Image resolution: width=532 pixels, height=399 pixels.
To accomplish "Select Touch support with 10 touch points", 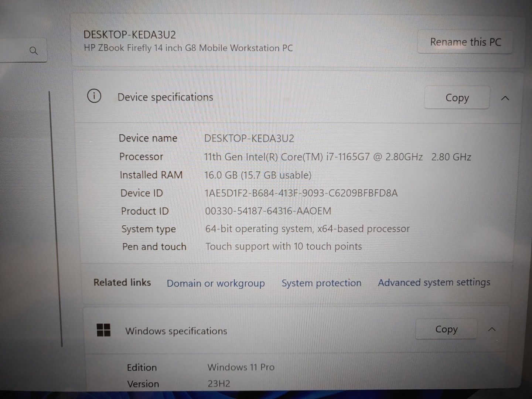I will point(284,246).
